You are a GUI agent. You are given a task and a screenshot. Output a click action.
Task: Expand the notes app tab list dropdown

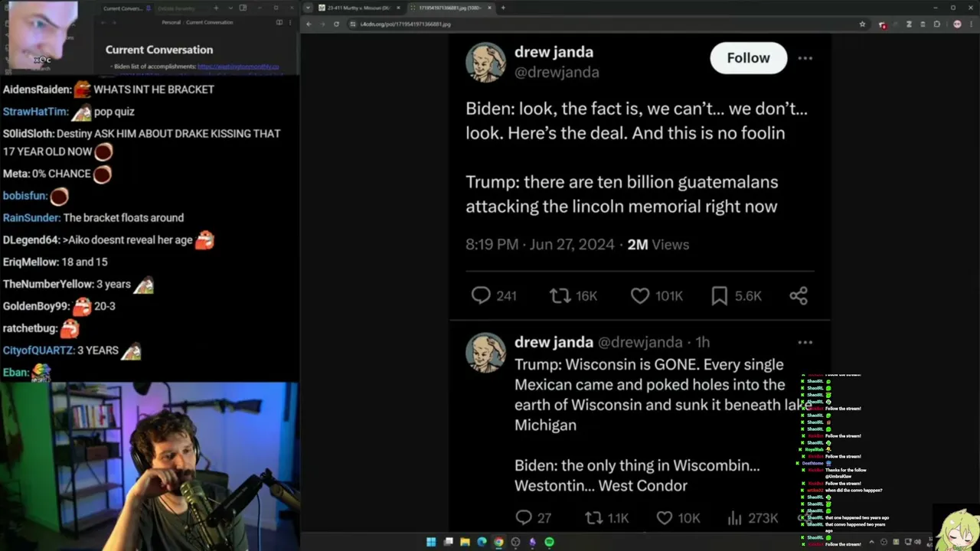click(x=230, y=8)
